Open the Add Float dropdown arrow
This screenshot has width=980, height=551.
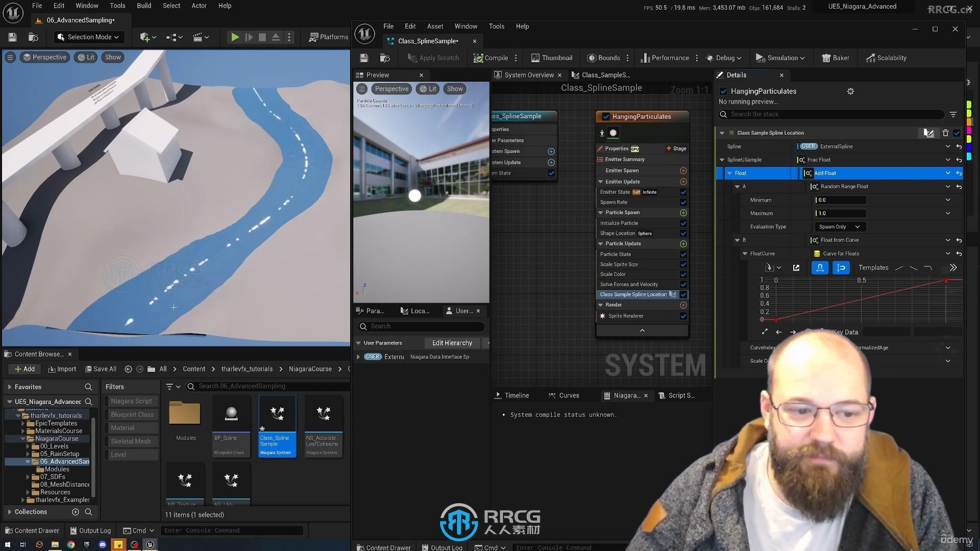pos(948,173)
